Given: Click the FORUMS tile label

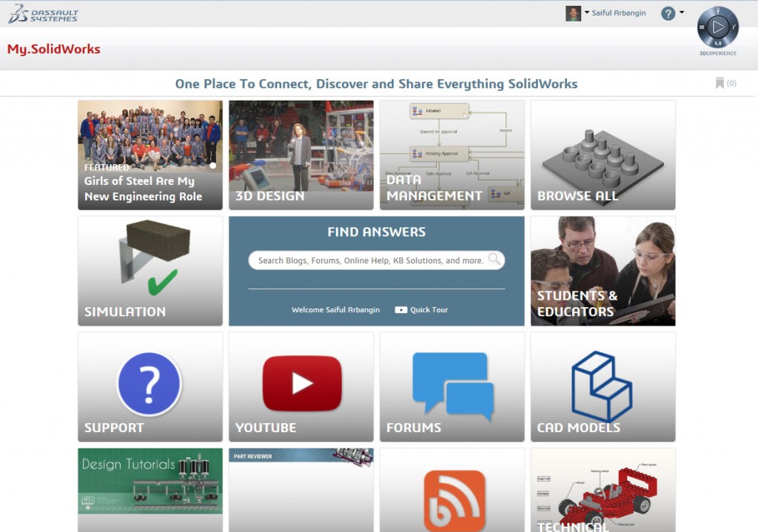Looking at the screenshot, I should (x=414, y=428).
